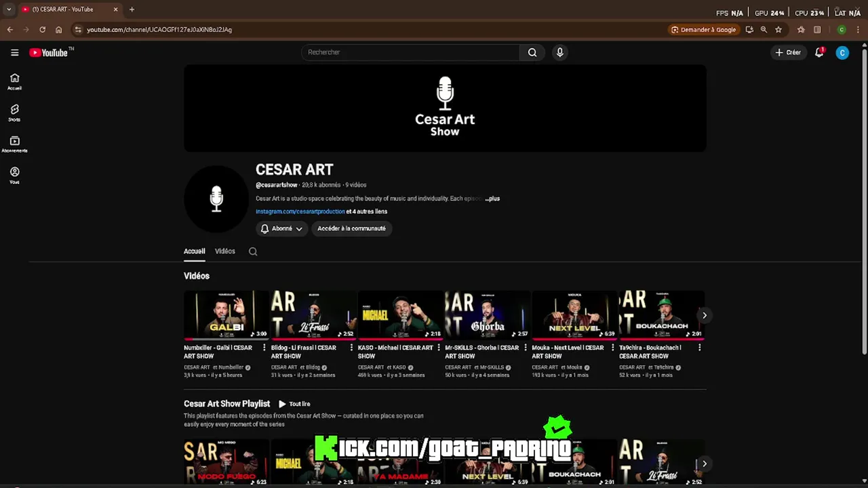Image resolution: width=868 pixels, height=488 pixels.
Task: Show next videos in Vidéos row
Action: tap(705, 315)
